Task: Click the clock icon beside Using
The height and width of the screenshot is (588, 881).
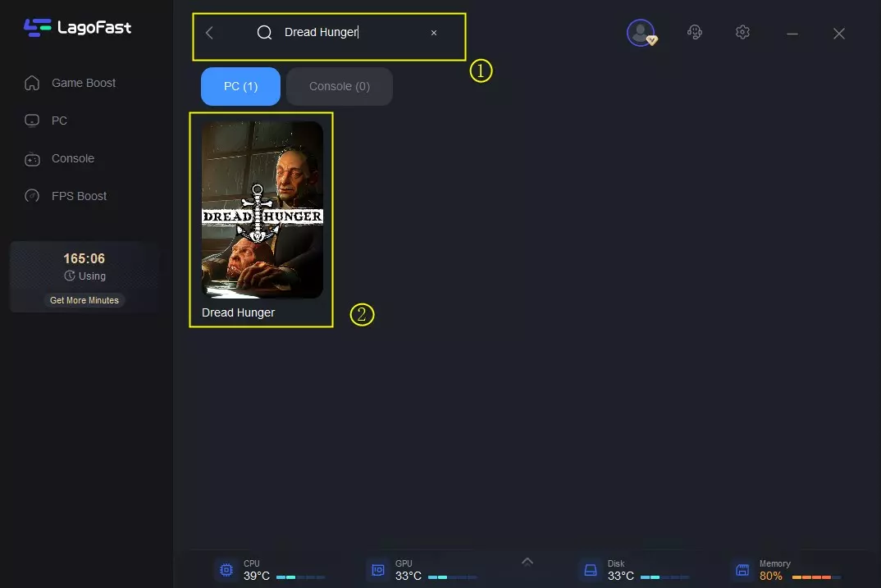Action: (x=70, y=276)
